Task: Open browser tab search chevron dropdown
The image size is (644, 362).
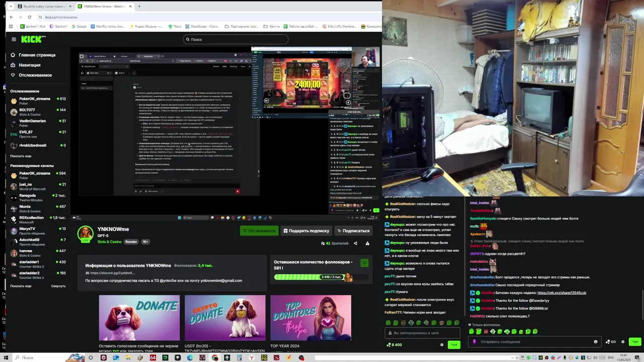Action: pos(11,7)
